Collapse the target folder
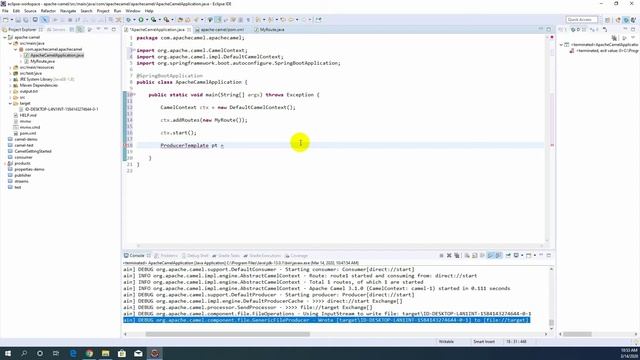Screen dimensions: 640x360 (10, 103)
